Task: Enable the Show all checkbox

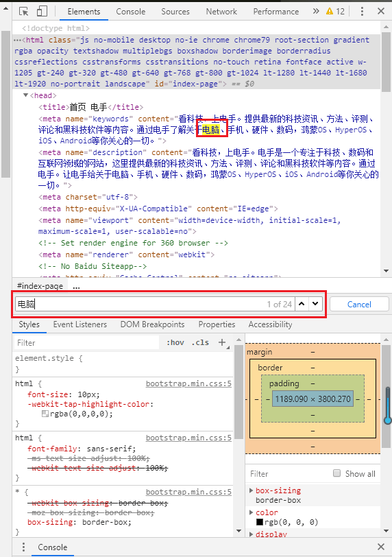Action: (336, 473)
